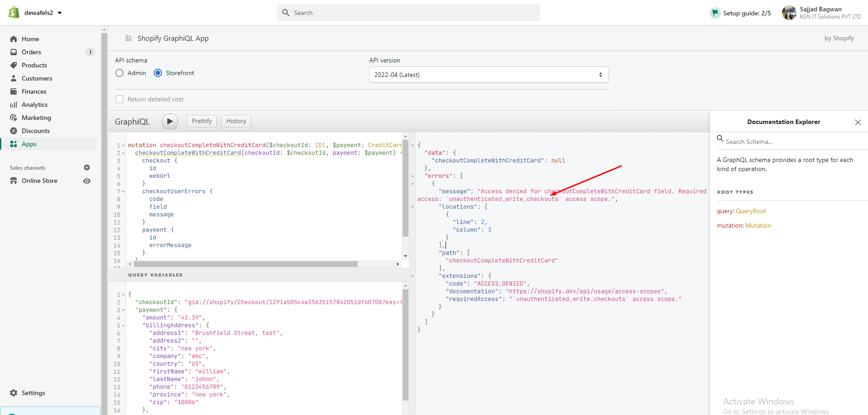
Task: Open Finances icon in sidebar
Action: pos(14,91)
